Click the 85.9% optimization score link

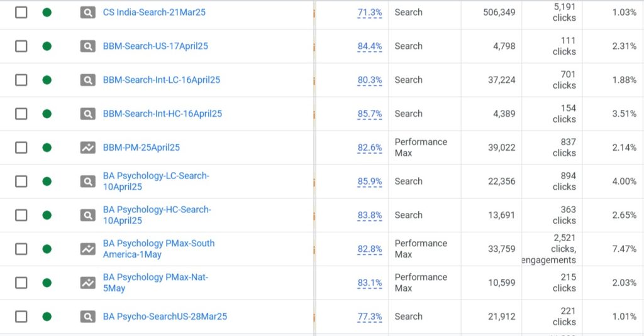(x=370, y=182)
